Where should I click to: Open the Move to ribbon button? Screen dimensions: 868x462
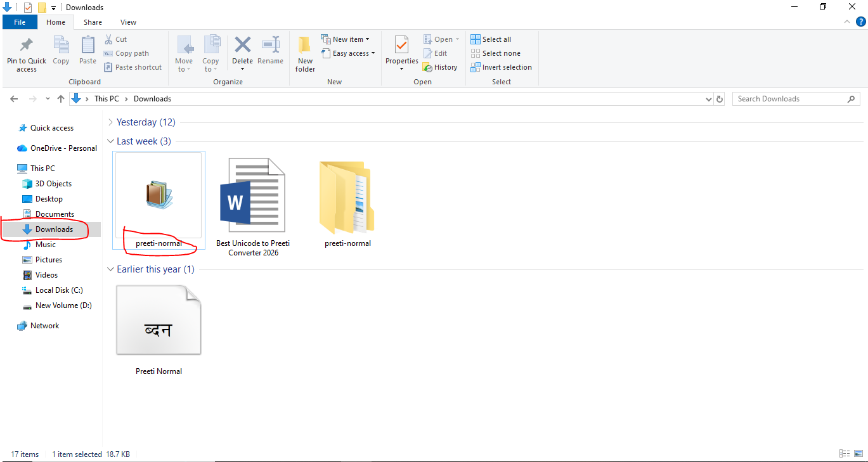click(184, 53)
